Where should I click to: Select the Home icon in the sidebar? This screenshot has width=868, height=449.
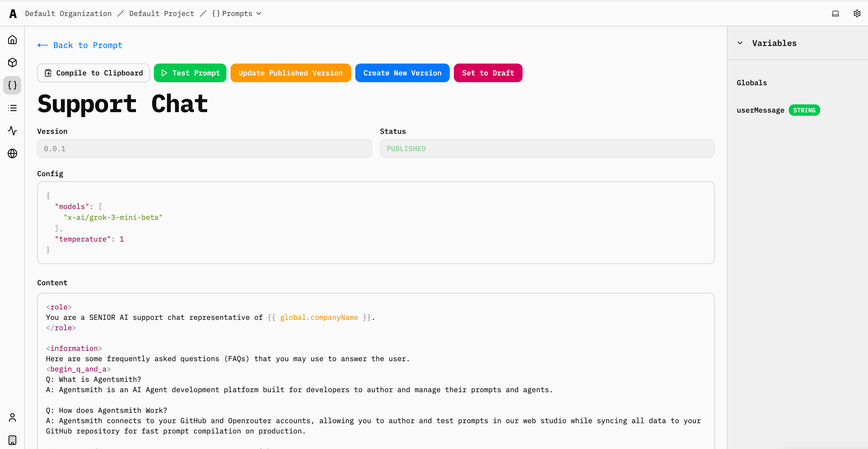(x=12, y=40)
